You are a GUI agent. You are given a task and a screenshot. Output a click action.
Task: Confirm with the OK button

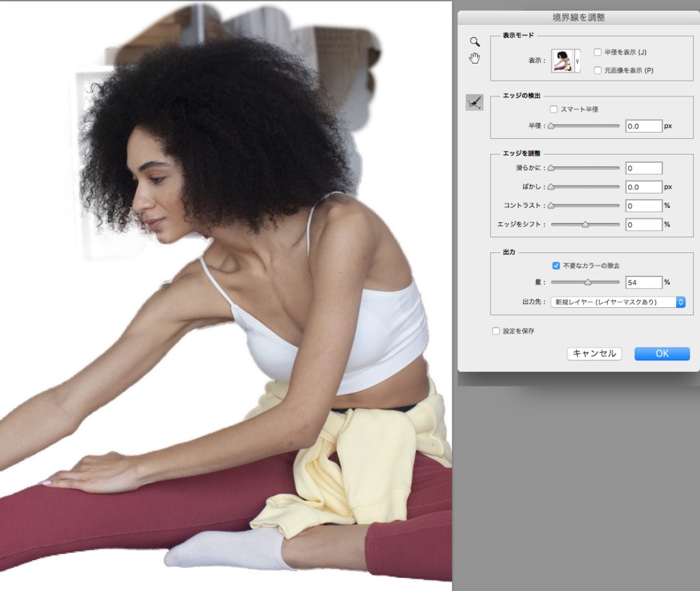pyautogui.click(x=662, y=354)
